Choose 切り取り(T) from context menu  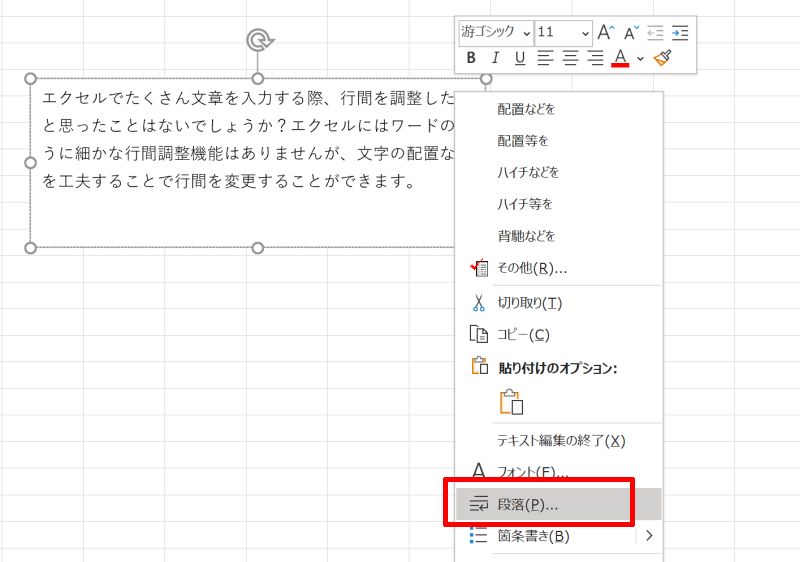click(559, 303)
